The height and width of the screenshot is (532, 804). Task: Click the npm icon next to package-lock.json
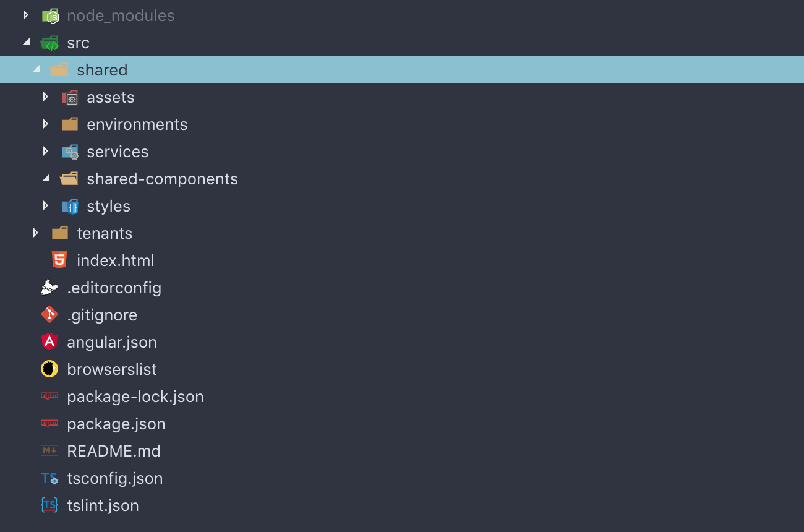pos(49,396)
